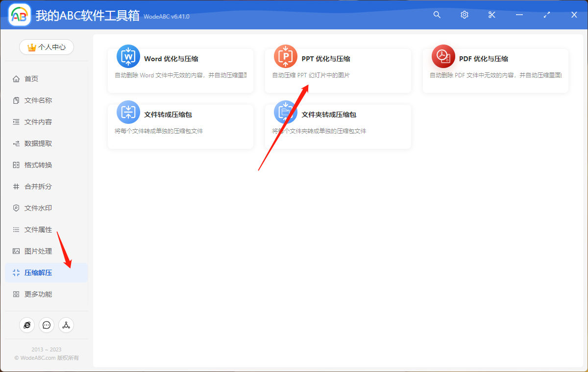Click the scissors screenshot icon in the titlebar
This screenshot has width=588, height=372.
[x=491, y=15]
